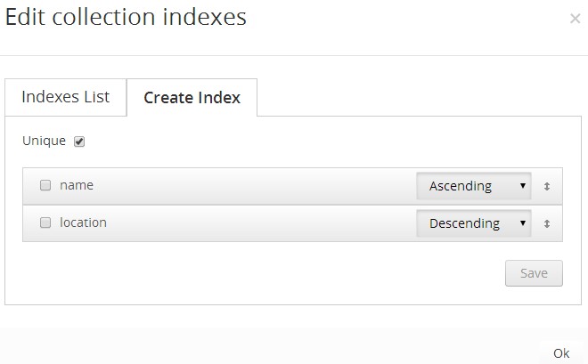Confirm with the Ok button
Image resolution: width=588 pixels, height=364 pixels.
click(561, 353)
